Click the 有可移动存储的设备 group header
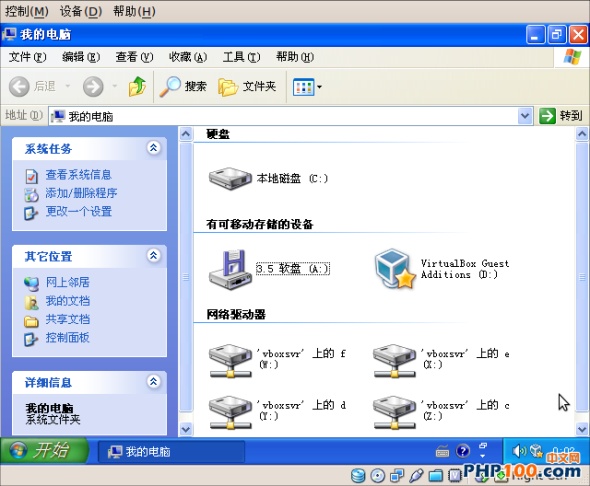 click(x=260, y=225)
